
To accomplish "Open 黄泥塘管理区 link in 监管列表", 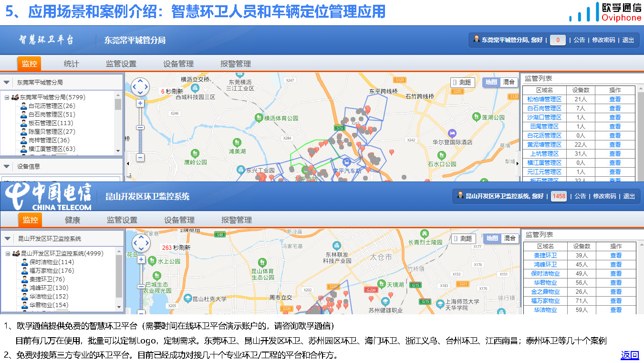I will pos(544,145).
